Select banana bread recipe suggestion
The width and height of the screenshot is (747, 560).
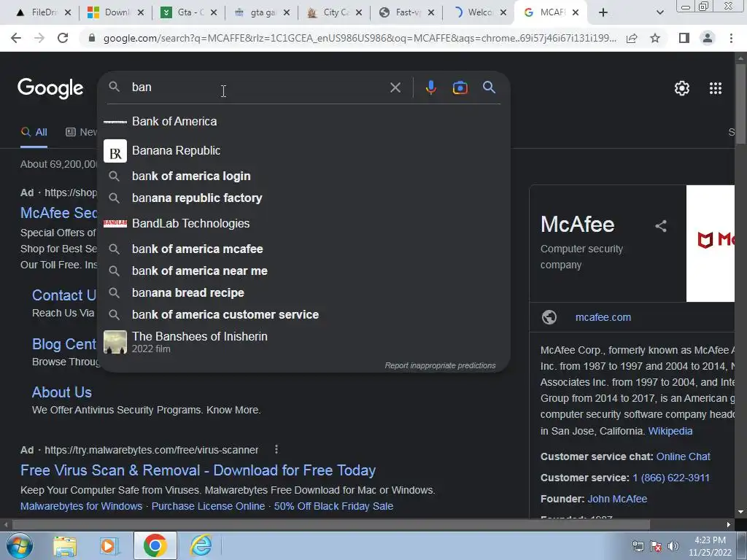(303, 293)
